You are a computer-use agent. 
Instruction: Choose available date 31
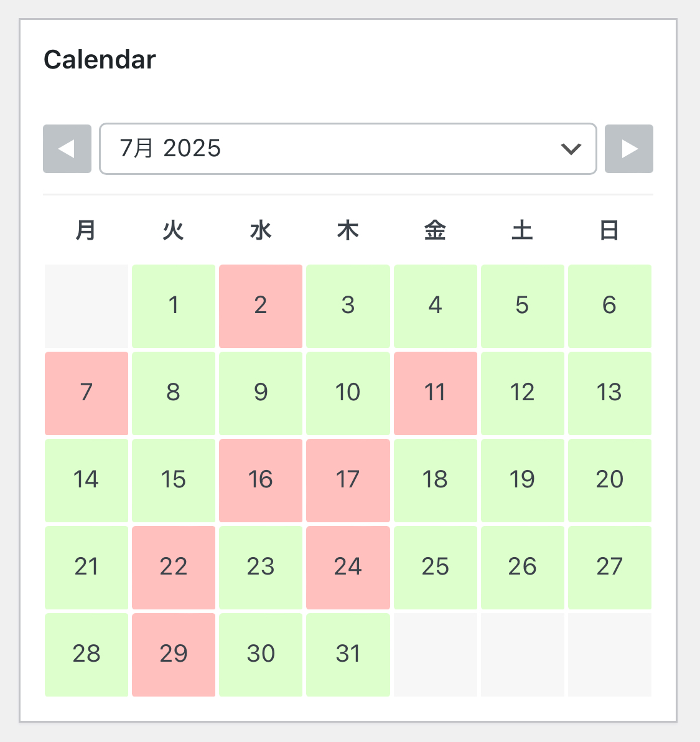[x=348, y=654]
